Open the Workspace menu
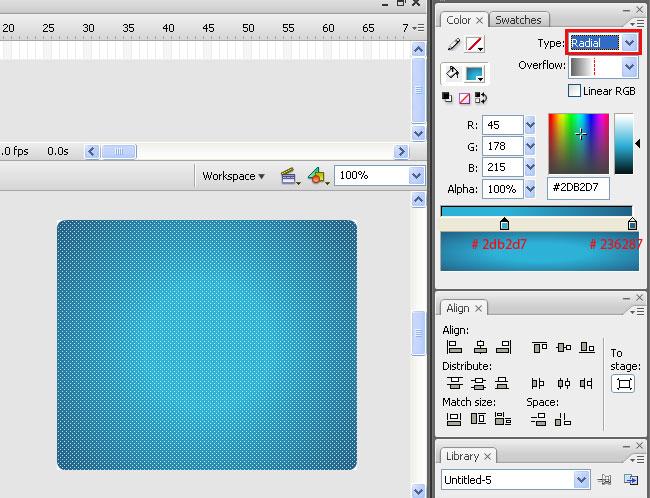The width and height of the screenshot is (650, 498). pos(233,176)
